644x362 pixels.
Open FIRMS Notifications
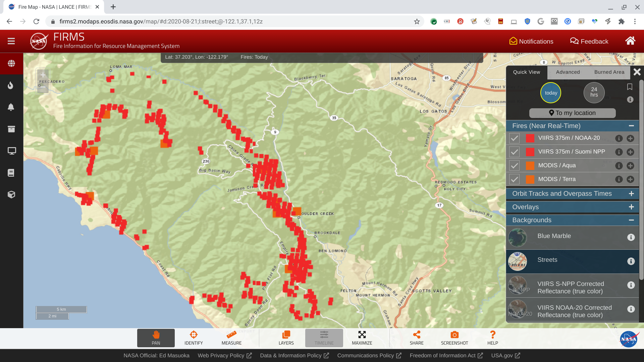[531, 41]
